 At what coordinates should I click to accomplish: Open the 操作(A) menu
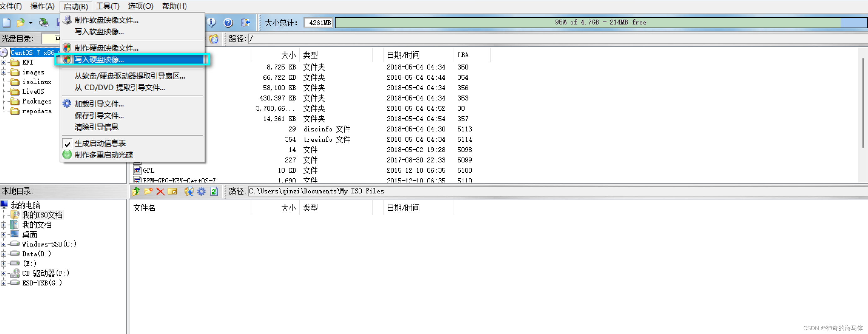pos(43,6)
